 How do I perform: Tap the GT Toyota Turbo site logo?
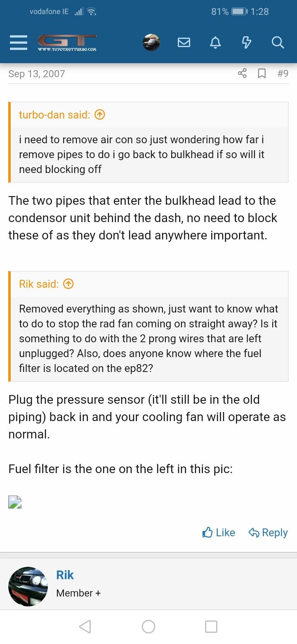click(x=67, y=43)
